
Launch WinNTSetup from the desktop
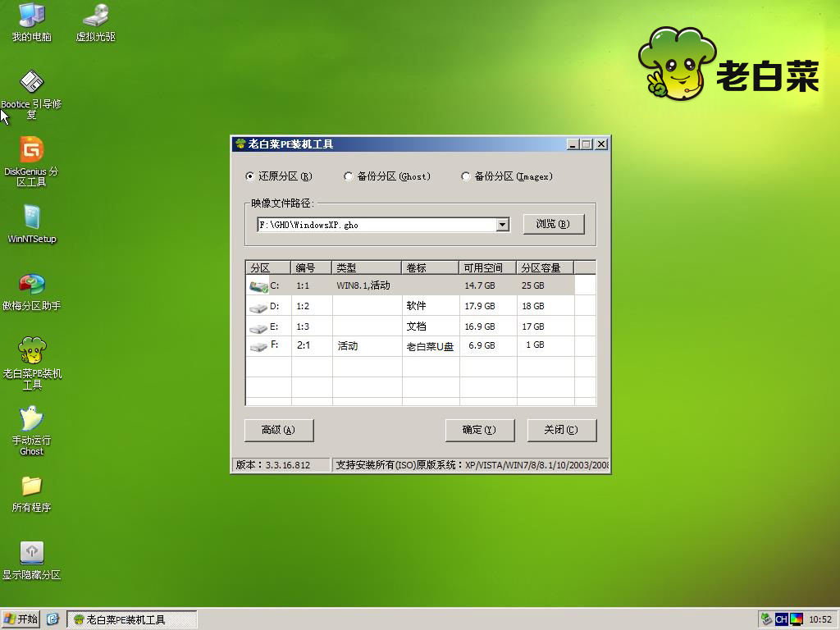click(32, 224)
